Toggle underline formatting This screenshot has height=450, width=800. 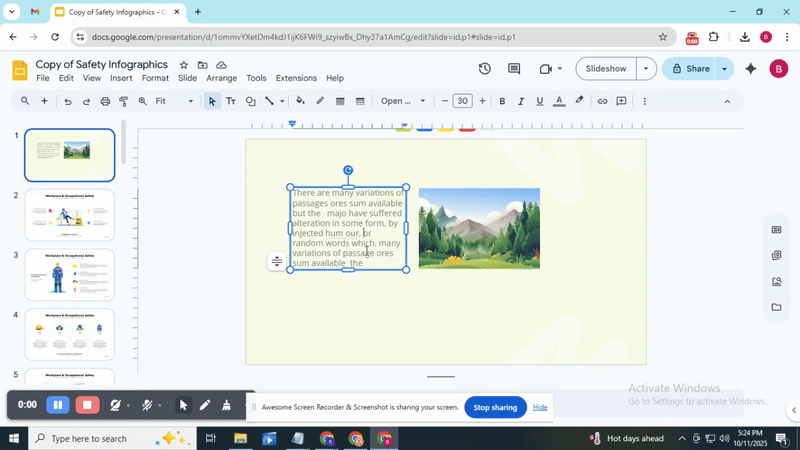tap(540, 101)
